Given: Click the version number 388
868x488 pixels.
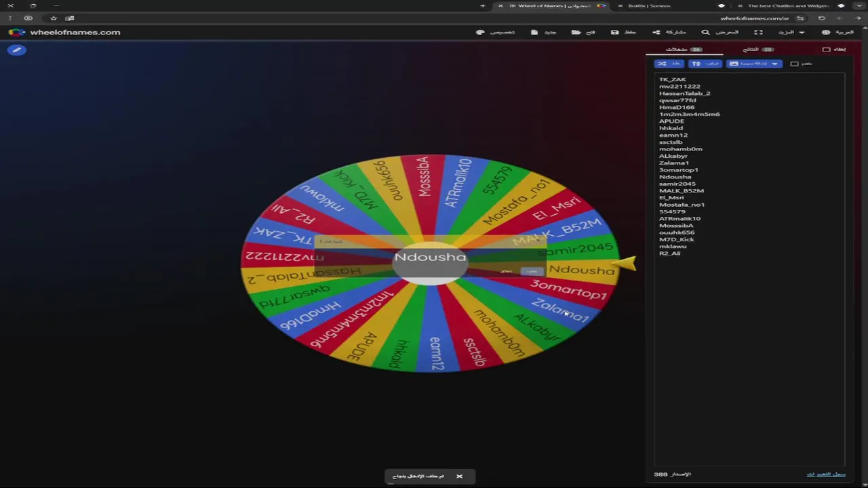Looking at the screenshot, I should click(660, 474).
